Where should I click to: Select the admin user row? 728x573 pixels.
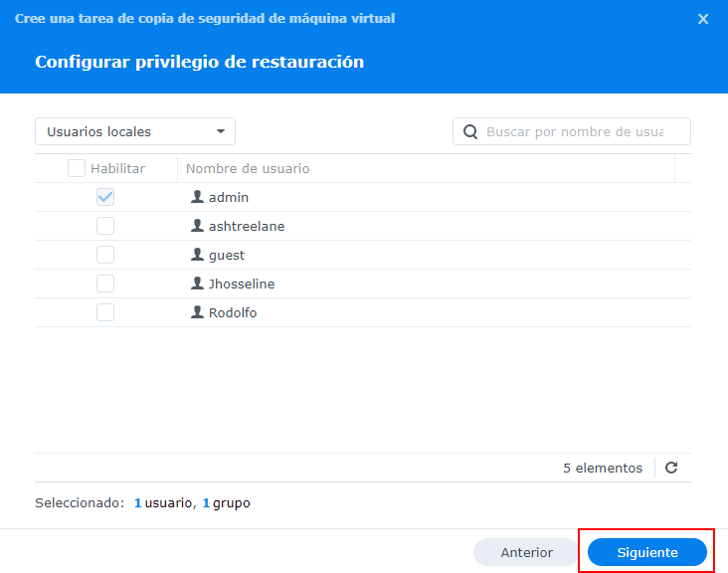(x=398, y=197)
